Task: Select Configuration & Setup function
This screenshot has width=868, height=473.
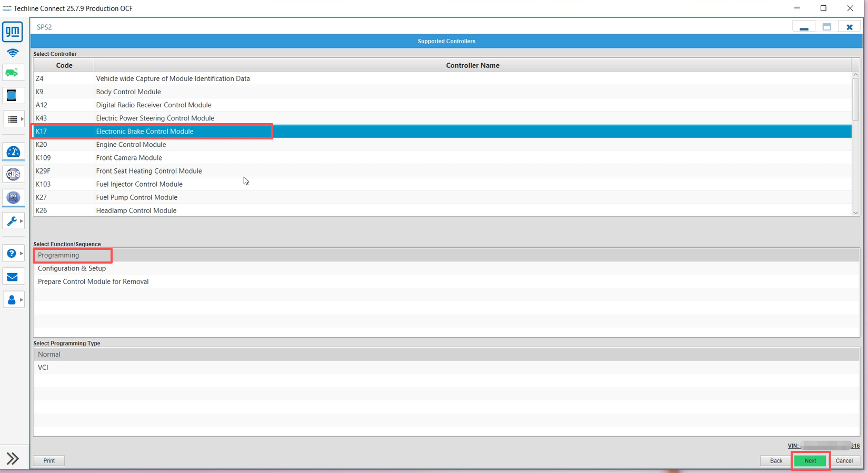Action: 72,268
